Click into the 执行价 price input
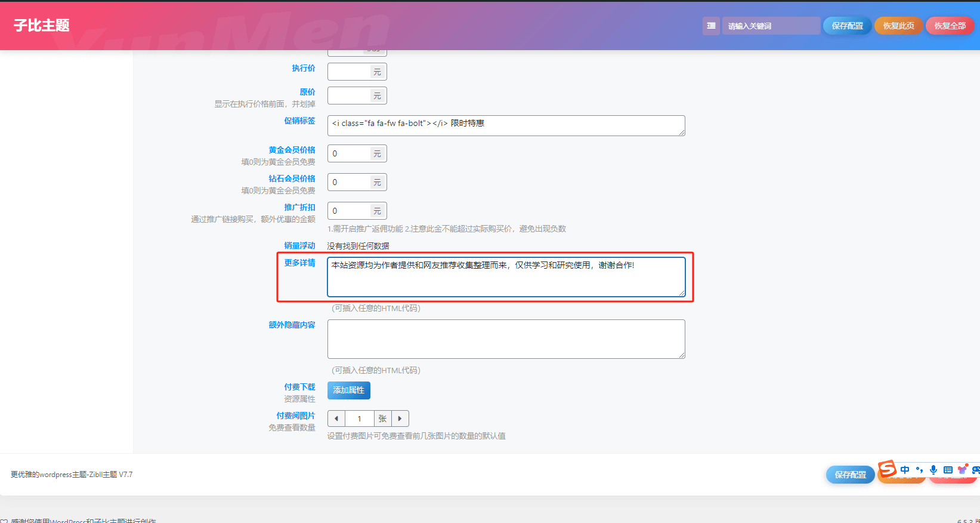Image resolution: width=980 pixels, height=523 pixels. (349, 72)
